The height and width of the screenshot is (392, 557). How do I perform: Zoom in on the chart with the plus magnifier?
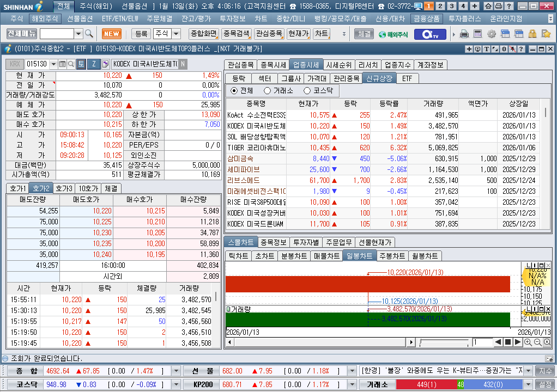[528, 342]
